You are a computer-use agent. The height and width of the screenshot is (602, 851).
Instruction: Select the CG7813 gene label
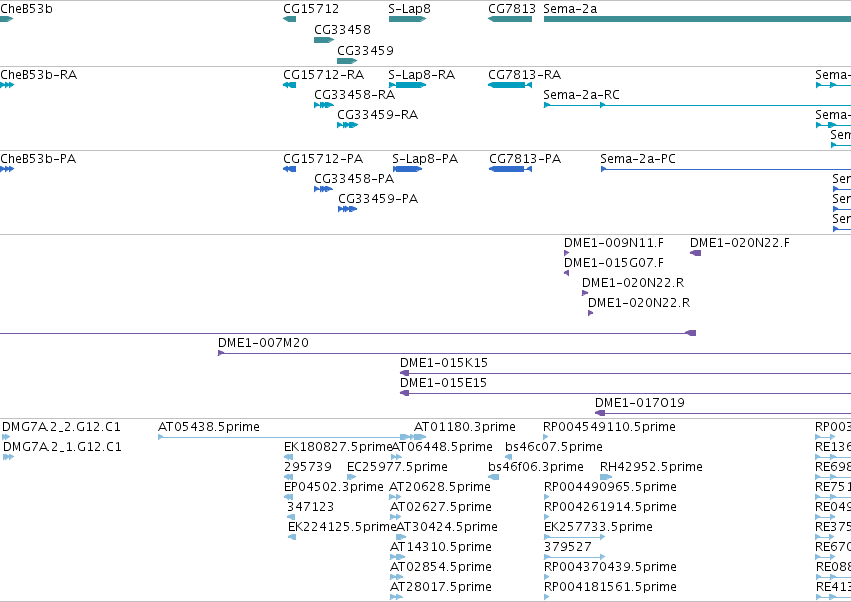(x=512, y=9)
